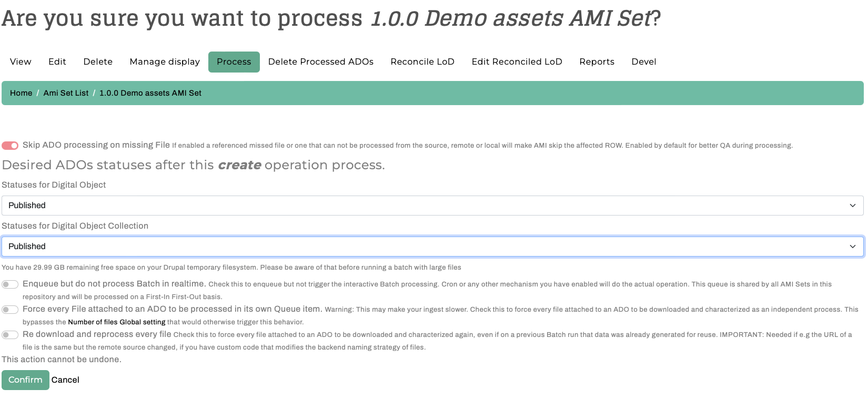868x399 pixels.
Task: Toggle Skip ADO processing on missing File
Action: 10,146
